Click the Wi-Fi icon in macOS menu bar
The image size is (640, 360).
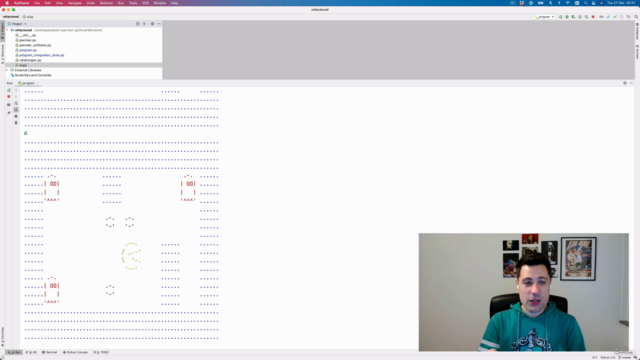(x=568, y=3)
